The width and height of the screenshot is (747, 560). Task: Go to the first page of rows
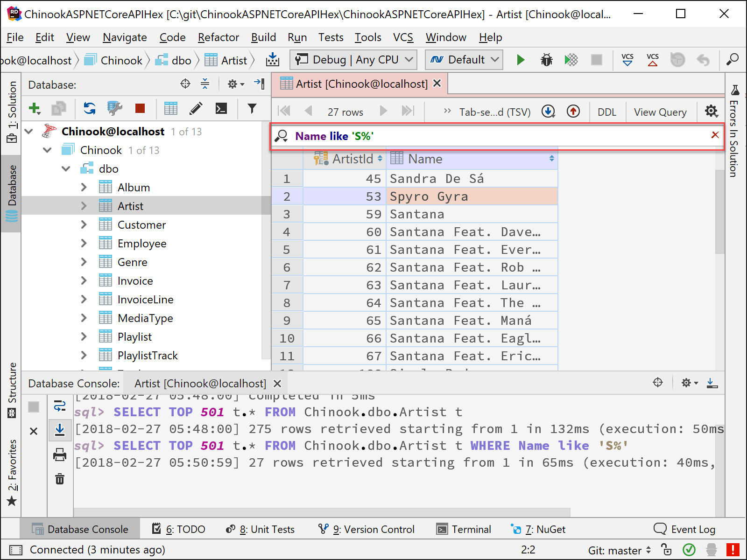[284, 111]
